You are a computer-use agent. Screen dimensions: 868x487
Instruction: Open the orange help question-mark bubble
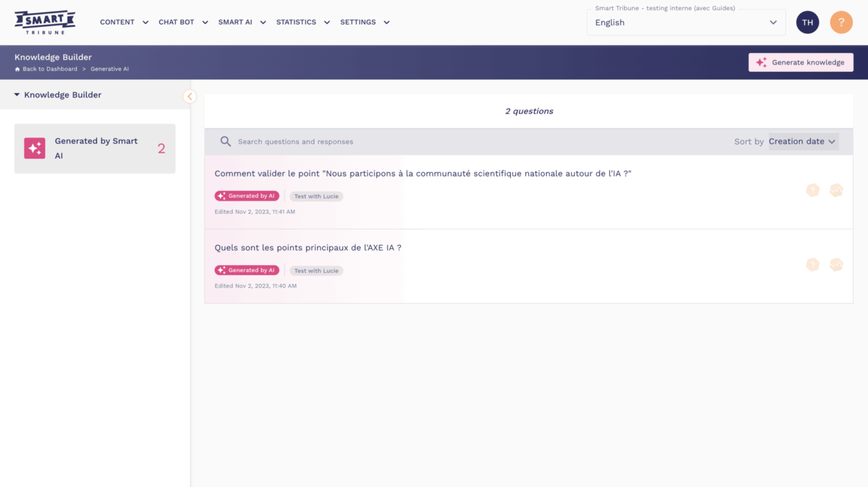click(x=841, y=22)
